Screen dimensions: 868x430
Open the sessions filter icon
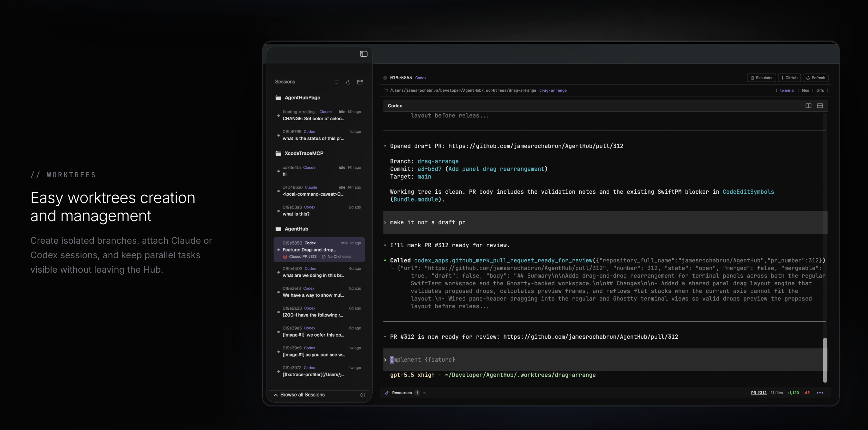pyautogui.click(x=337, y=82)
